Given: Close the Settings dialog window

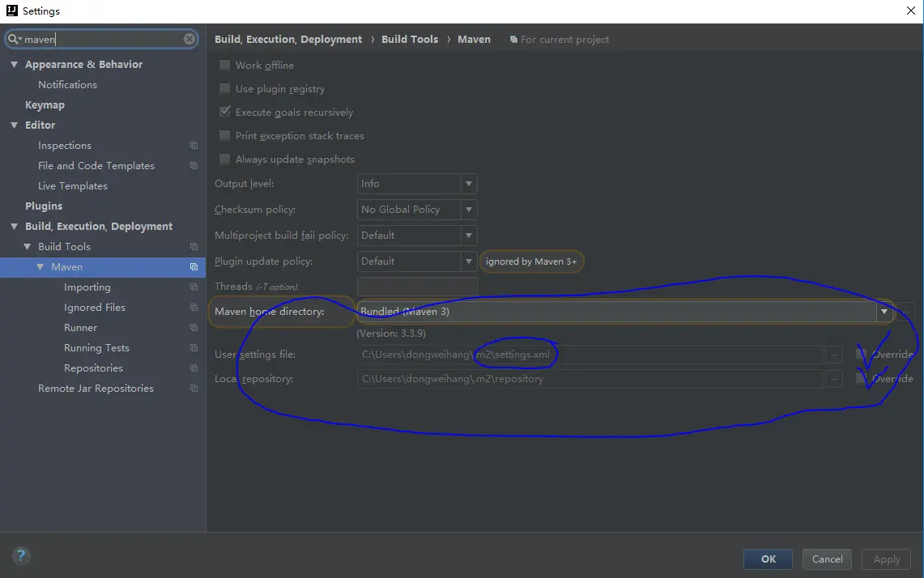Looking at the screenshot, I should 910,11.
